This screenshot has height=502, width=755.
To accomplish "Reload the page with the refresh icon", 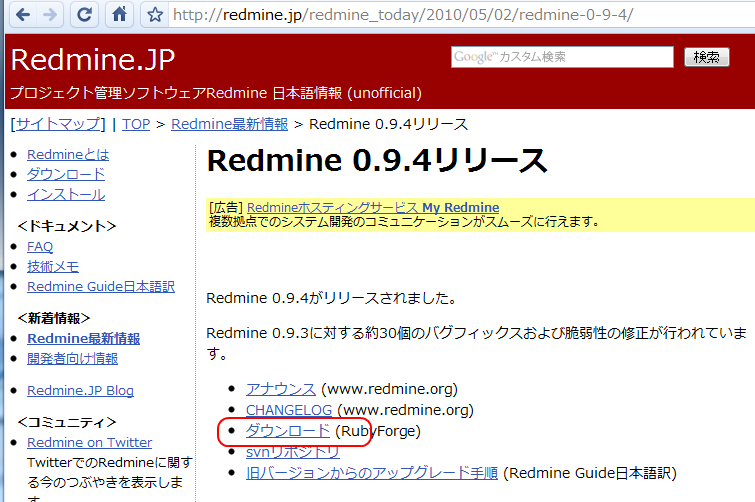I will (x=85, y=14).
